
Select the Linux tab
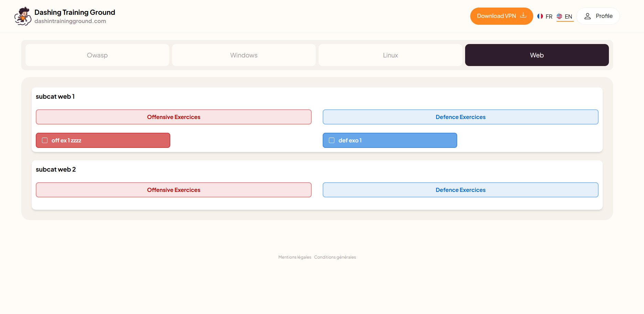390,55
